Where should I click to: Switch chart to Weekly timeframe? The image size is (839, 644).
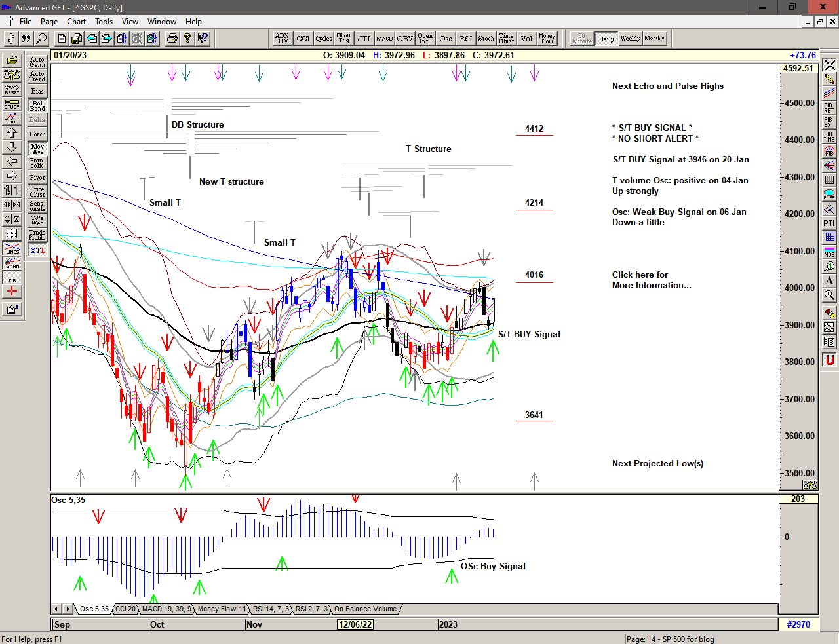[630, 39]
